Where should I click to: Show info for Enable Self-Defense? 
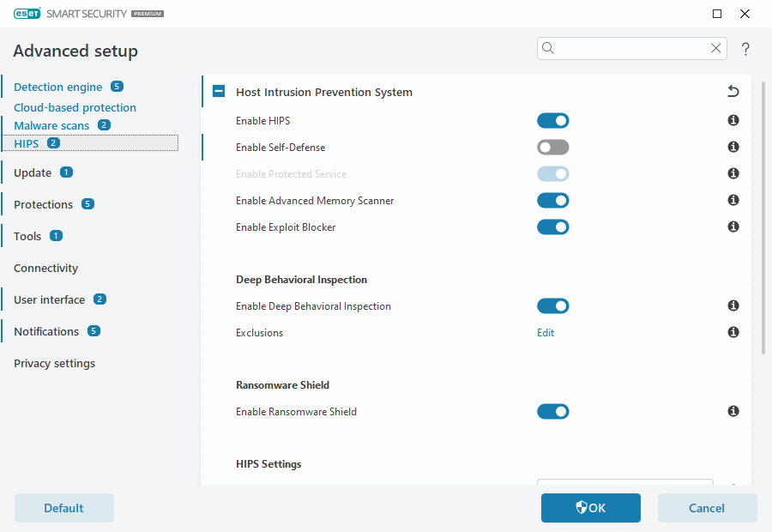point(733,148)
